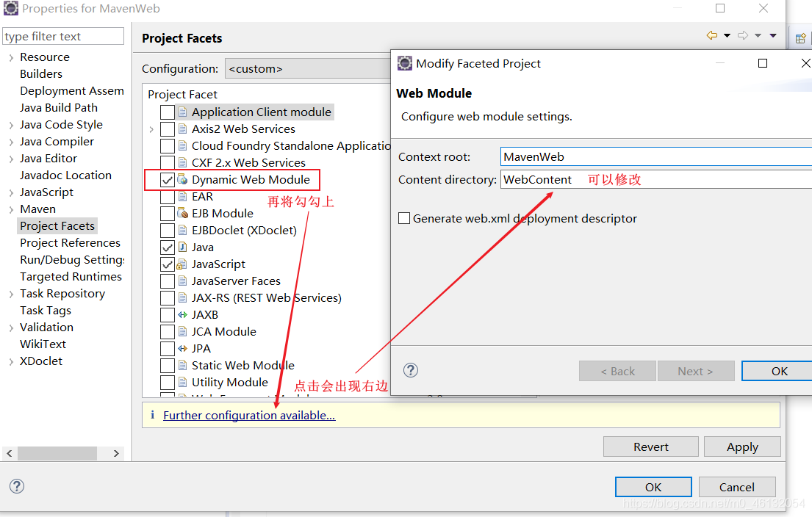812x517 pixels.
Task: Expand the Maven section in sidebar
Action: coord(10,209)
